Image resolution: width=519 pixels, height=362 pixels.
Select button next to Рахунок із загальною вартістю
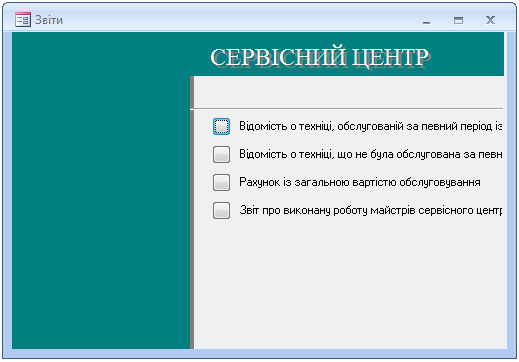[x=221, y=182]
